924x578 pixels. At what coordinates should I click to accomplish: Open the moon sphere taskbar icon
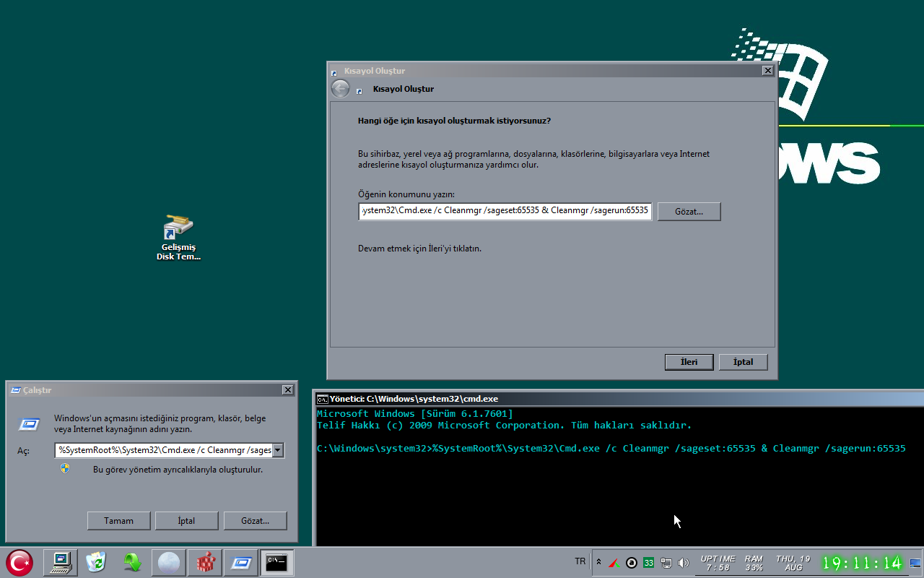point(168,562)
